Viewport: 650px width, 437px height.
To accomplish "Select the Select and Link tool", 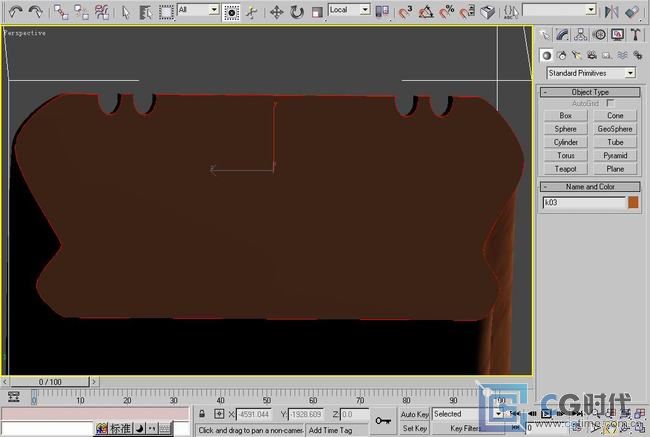I will [x=61, y=12].
